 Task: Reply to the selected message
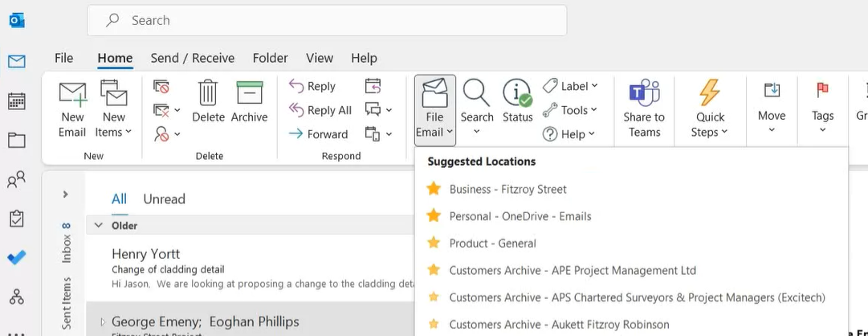(312, 87)
